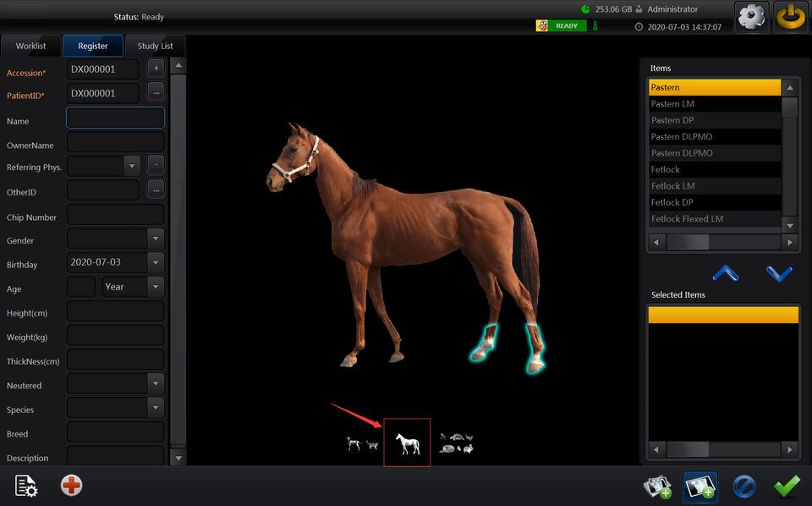This screenshot has width=812, height=506.
Task: Click the plus button beside Accession
Action: click(156, 68)
